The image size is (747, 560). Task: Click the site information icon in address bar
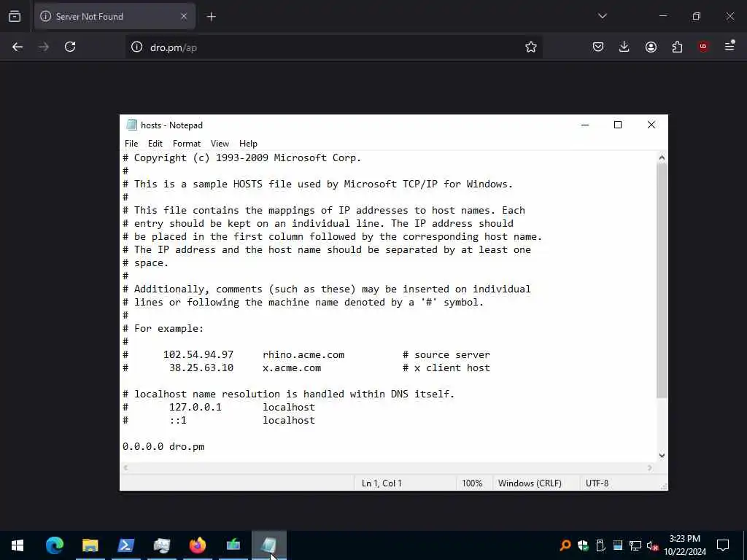pyautogui.click(x=136, y=47)
